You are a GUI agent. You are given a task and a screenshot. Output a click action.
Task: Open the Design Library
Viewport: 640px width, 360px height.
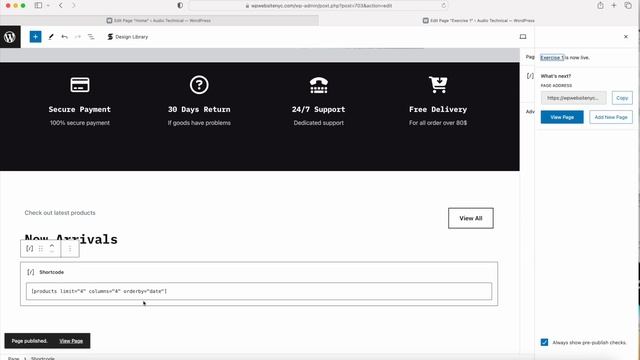click(x=127, y=37)
